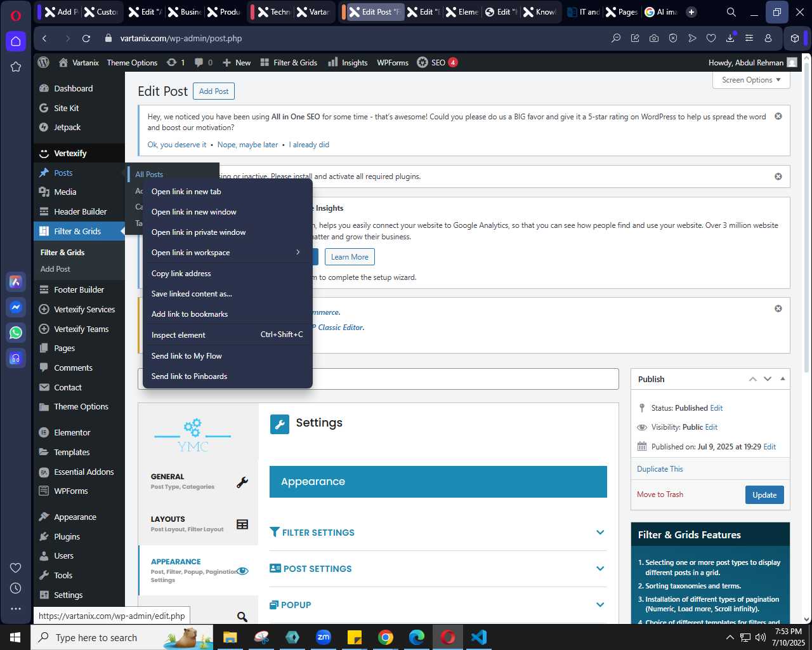Open File Explorer from taskbar
Viewport: 812px width, 650px height.
click(230, 637)
